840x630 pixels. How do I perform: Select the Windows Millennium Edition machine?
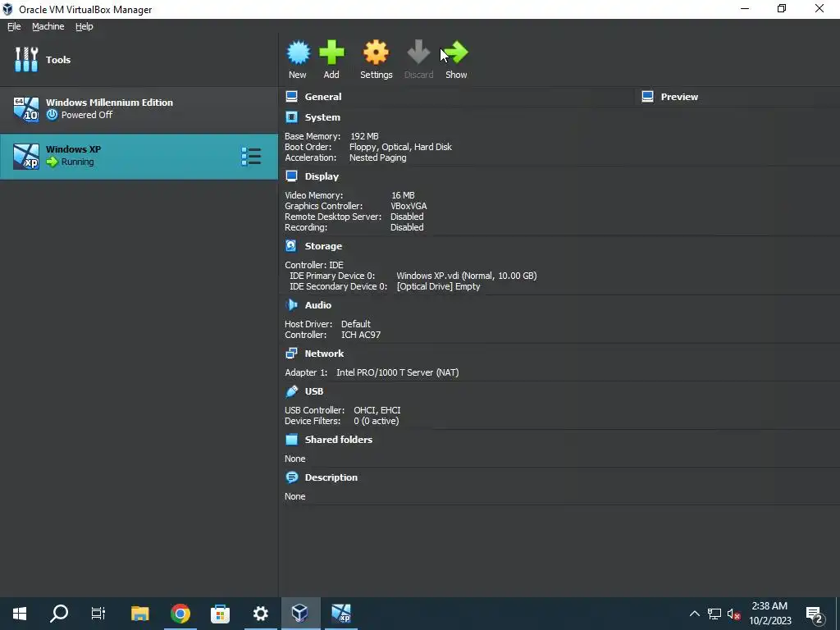click(x=139, y=109)
